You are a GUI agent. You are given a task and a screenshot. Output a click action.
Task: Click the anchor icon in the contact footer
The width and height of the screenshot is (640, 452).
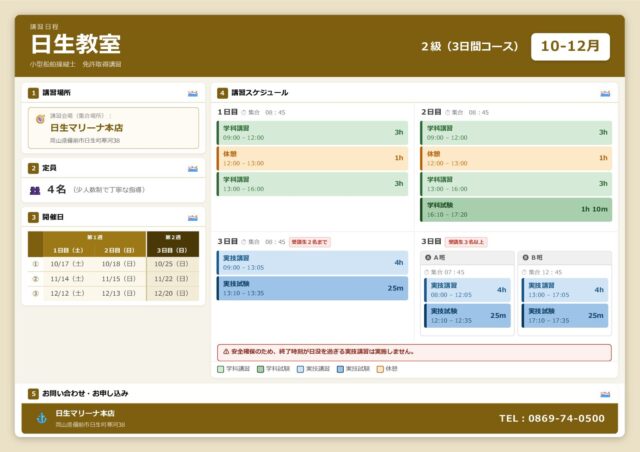tap(42, 418)
